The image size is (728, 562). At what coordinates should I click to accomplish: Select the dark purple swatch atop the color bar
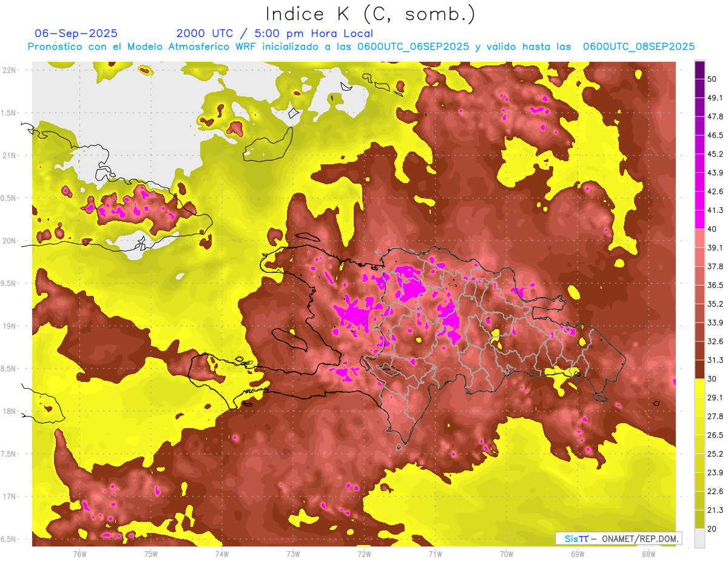coord(700,70)
